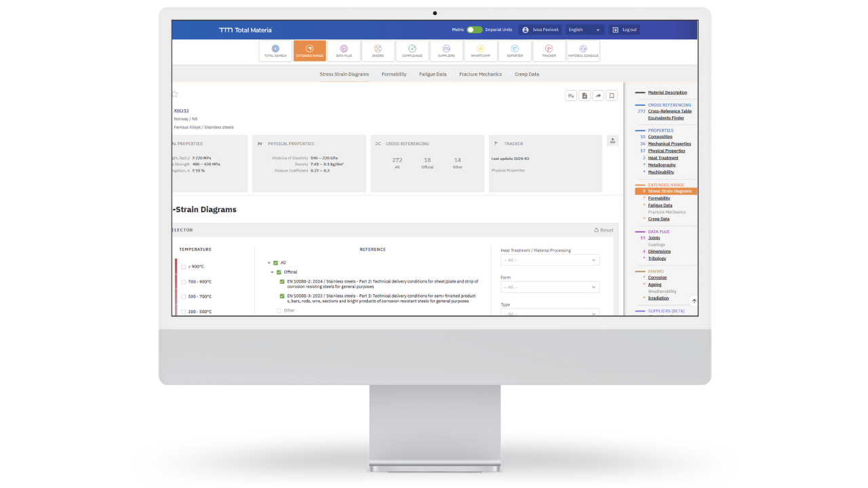Reset the selector filters
Screen dimensions: 868x488
tap(604, 230)
